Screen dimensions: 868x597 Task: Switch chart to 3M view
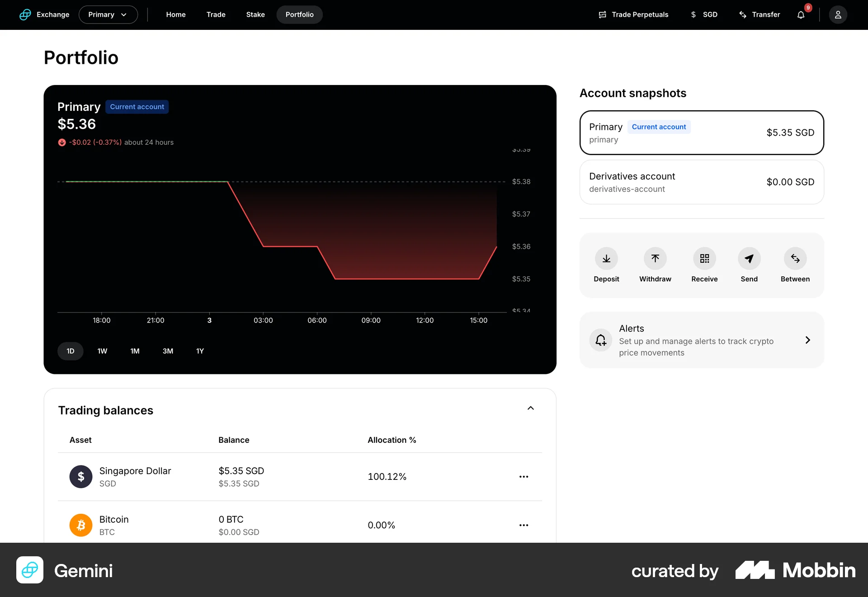168,351
